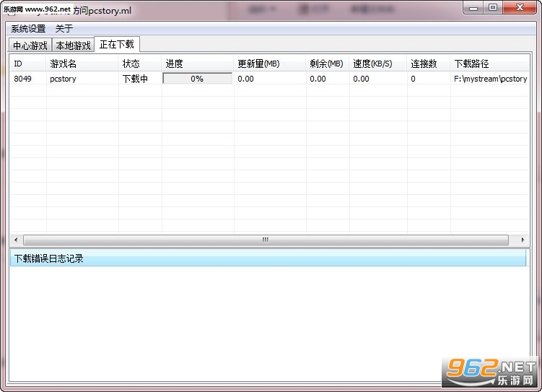This screenshot has height=392, width=542.
Task: Click the horizontal scrollbar thumb
Action: pyautogui.click(x=266, y=240)
